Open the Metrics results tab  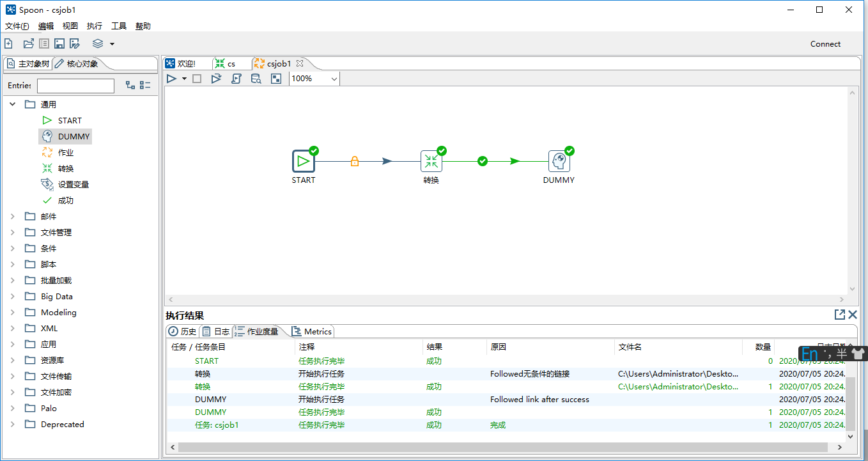pyautogui.click(x=311, y=331)
